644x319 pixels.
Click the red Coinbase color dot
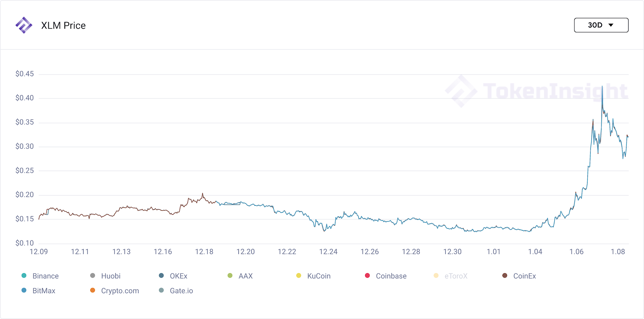367,275
